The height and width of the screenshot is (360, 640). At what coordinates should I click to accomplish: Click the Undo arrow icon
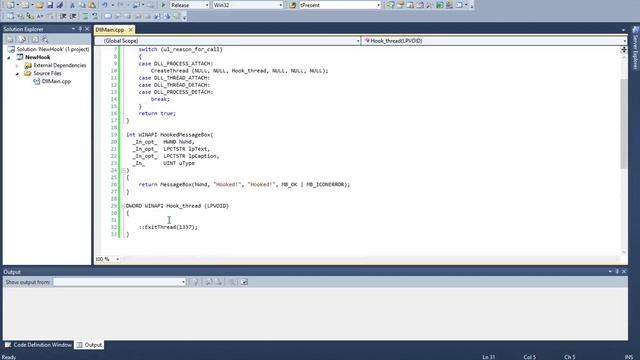click(x=105, y=5)
